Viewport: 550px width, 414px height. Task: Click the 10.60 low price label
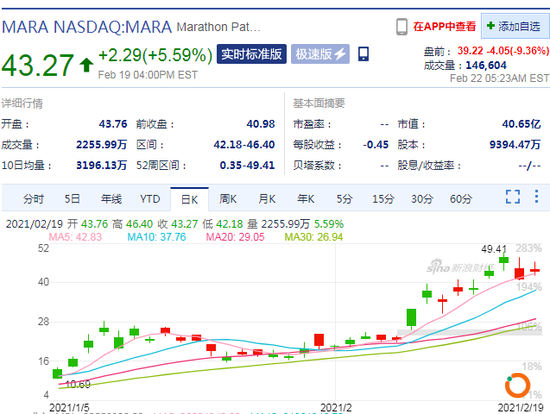78,384
